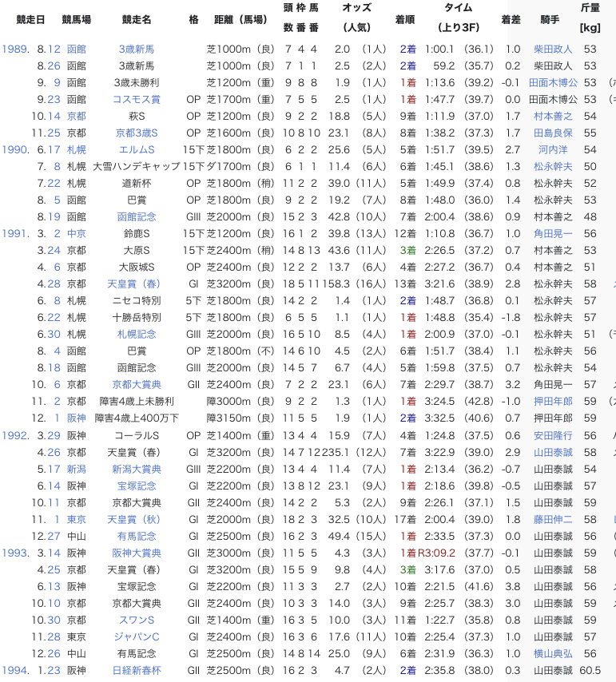The height and width of the screenshot is (682, 616).
Task: Open jockey 山田泰誠 link in 1992 4.26 row
Action: [553, 452]
